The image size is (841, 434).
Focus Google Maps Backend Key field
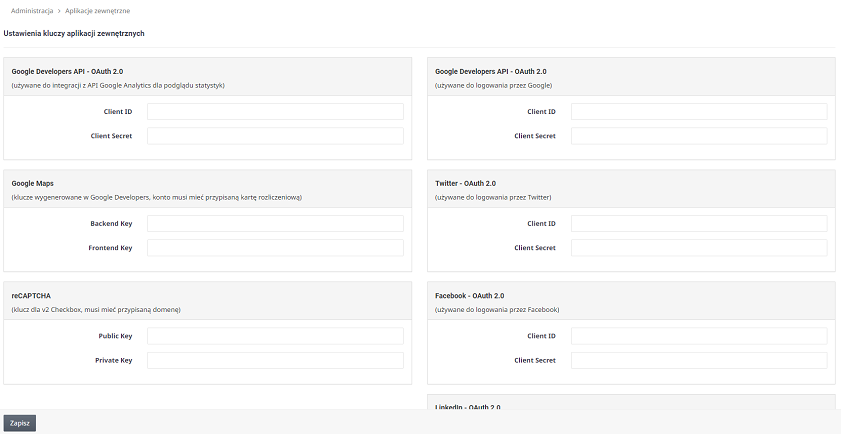coord(275,224)
